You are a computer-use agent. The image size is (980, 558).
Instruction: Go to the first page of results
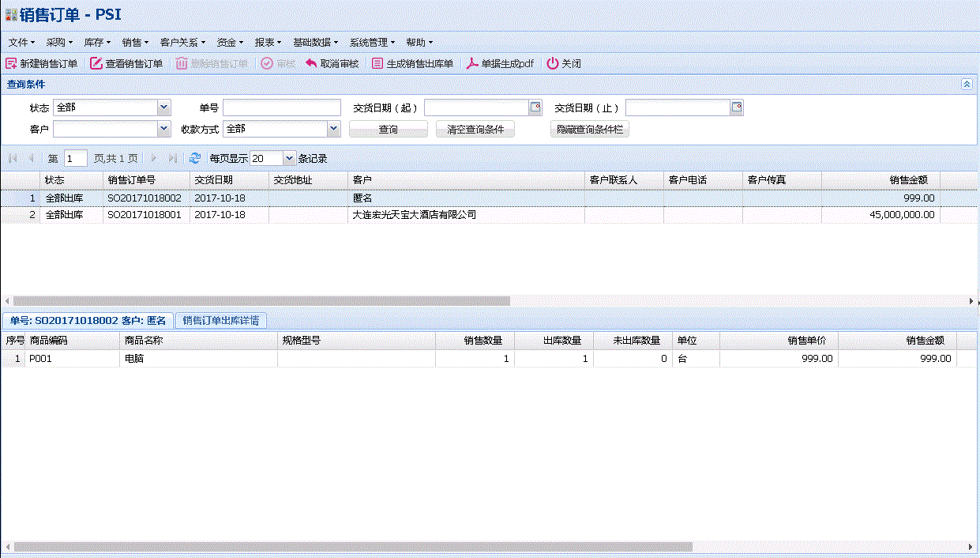pyautogui.click(x=13, y=159)
